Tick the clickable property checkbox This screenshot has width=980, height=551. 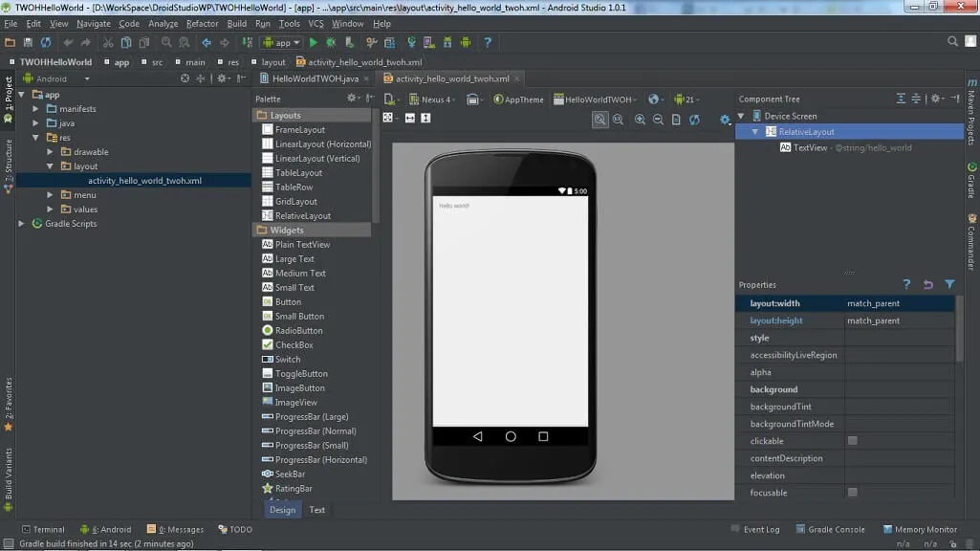pyautogui.click(x=853, y=441)
